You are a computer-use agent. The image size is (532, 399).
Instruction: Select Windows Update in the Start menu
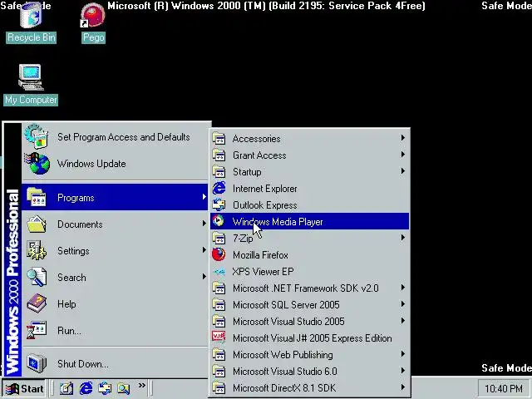click(115, 163)
